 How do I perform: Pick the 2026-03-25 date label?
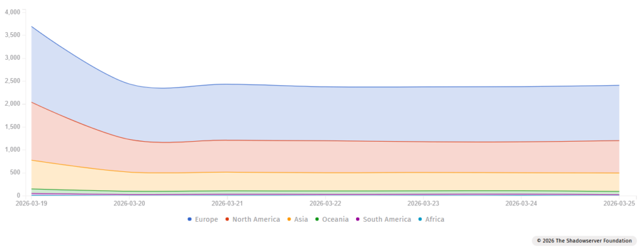point(618,203)
